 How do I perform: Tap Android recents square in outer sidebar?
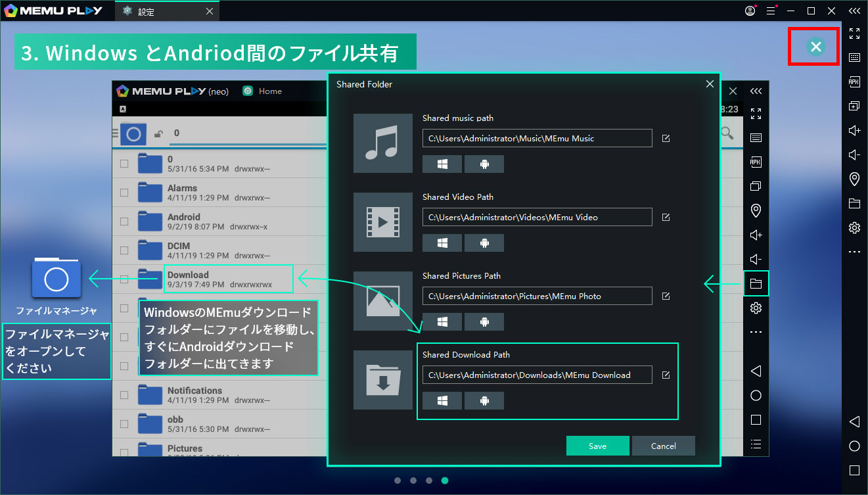[854, 470]
